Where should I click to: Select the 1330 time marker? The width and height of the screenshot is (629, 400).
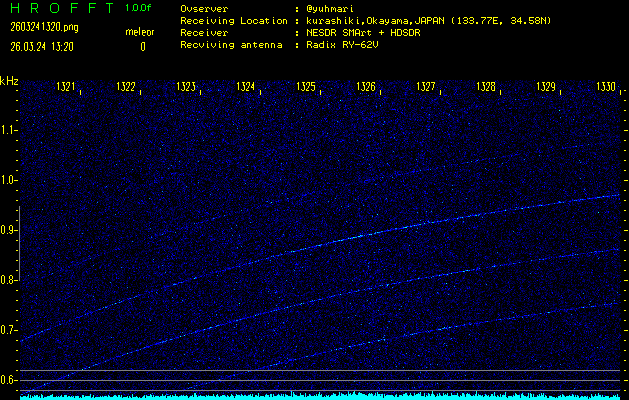click(x=606, y=88)
